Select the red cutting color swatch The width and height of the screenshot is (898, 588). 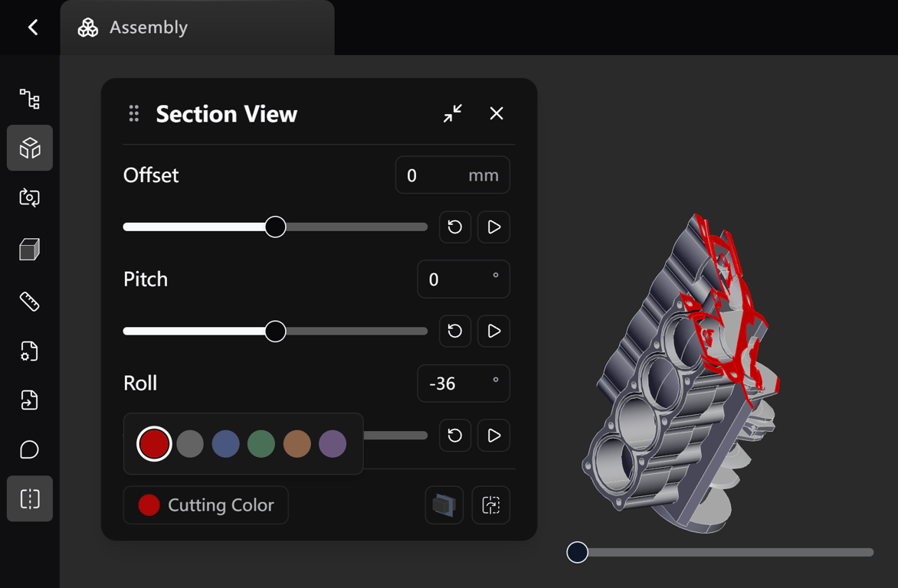coord(154,444)
